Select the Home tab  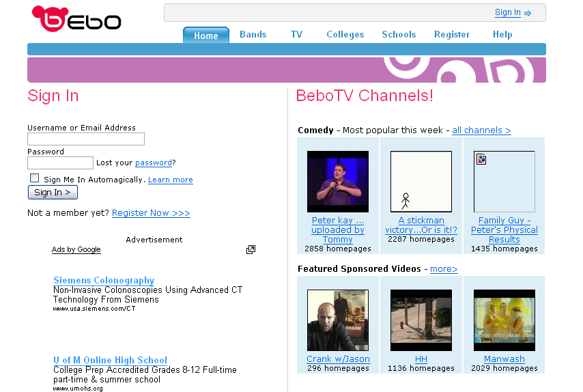pyautogui.click(x=206, y=36)
